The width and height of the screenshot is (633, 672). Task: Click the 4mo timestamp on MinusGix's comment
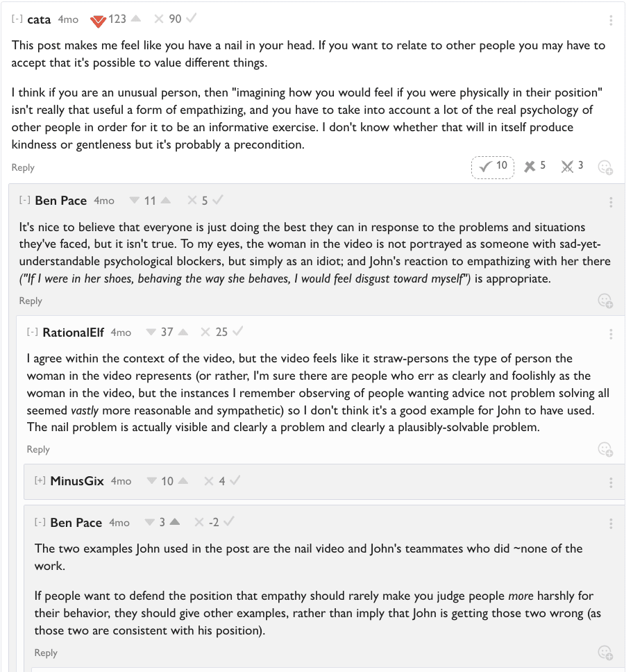point(121,481)
